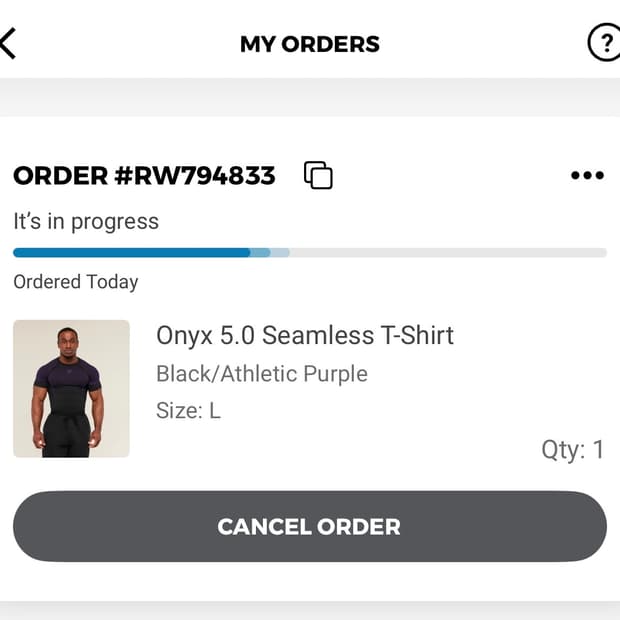Image resolution: width=620 pixels, height=620 pixels.
Task: Tap the "Ordered Today" label
Action: (x=76, y=282)
